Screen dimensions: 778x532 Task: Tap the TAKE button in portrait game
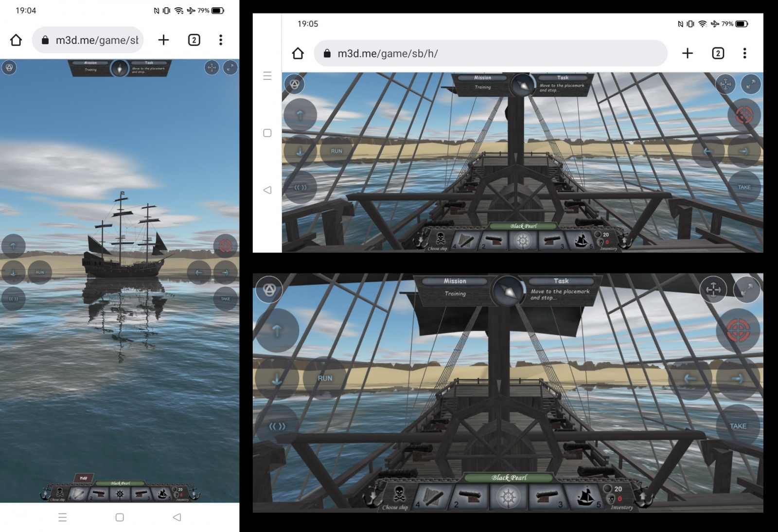click(x=225, y=299)
